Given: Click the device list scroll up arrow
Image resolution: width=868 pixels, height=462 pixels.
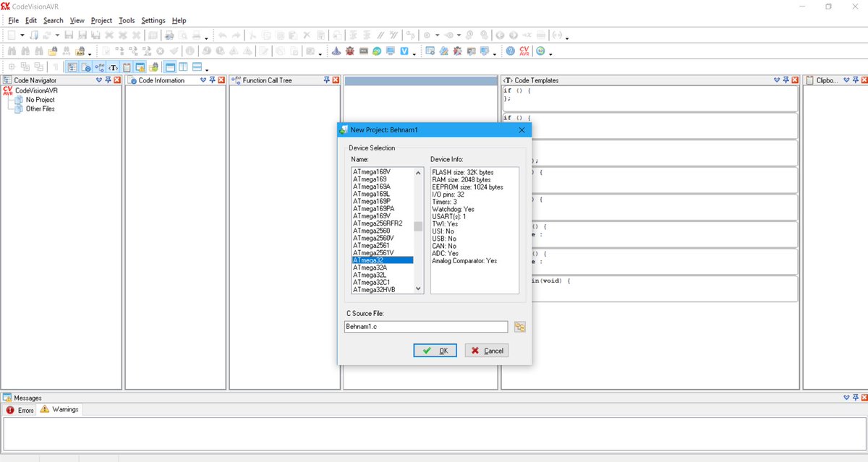Looking at the screenshot, I should click(418, 173).
